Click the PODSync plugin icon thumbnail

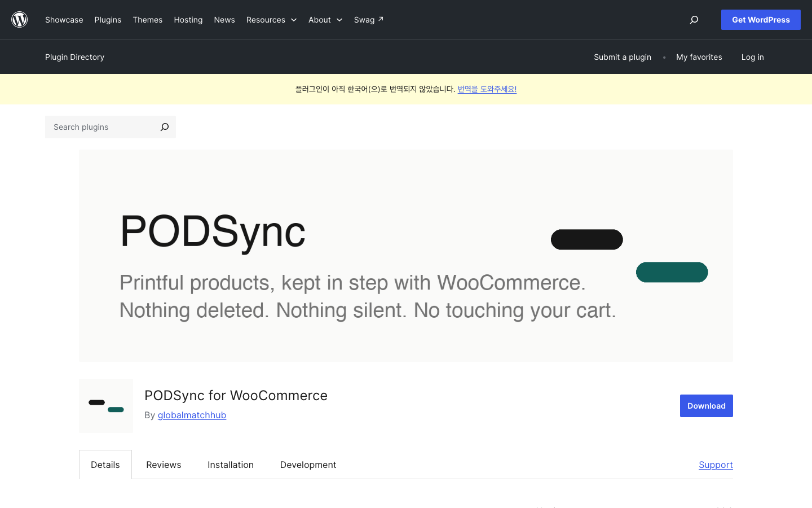click(106, 406)
